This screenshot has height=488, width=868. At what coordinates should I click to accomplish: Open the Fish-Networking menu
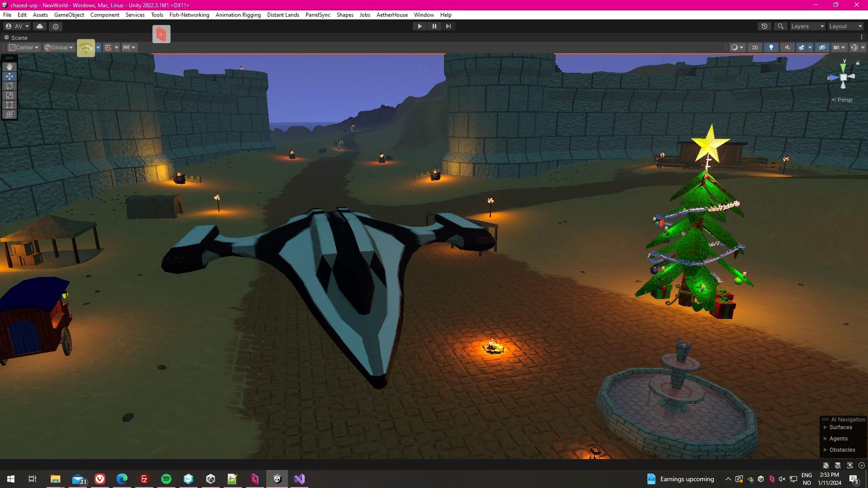pyautogui.click(x=189, y=15)
